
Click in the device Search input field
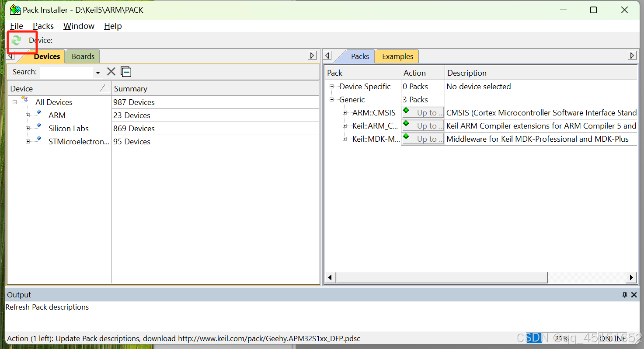click(67, 72)
